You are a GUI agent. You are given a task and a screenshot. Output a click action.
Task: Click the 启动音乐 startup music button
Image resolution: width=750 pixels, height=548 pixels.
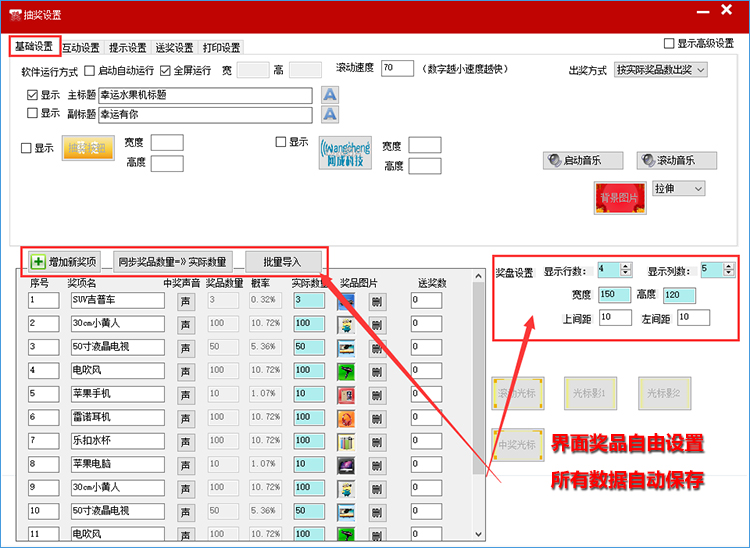coord(584,161)
